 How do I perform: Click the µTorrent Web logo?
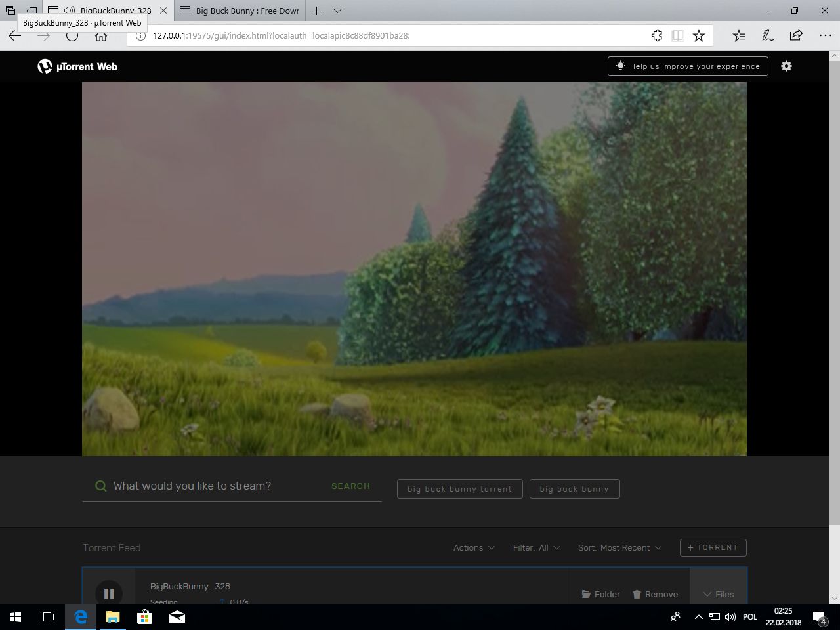click(77, 66)
